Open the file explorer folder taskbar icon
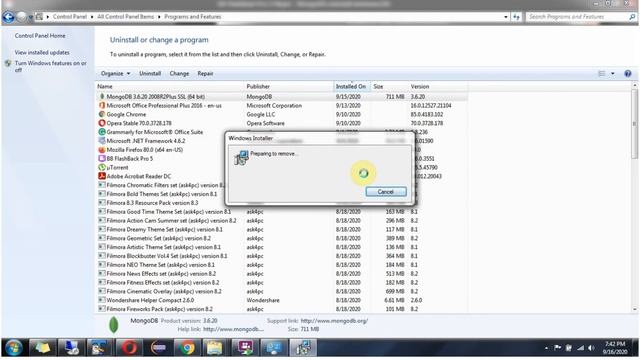The image size is (640, 360). (x=214, y=348)
